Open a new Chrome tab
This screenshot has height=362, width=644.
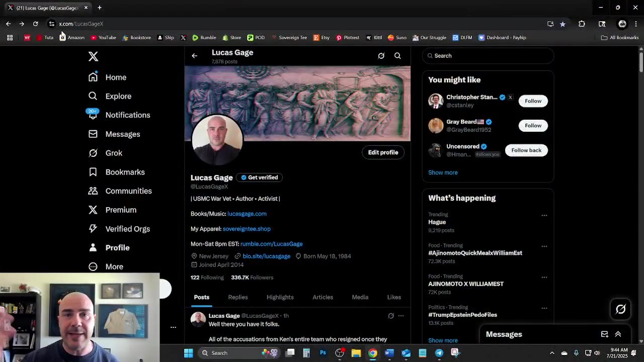pos(100,8)
